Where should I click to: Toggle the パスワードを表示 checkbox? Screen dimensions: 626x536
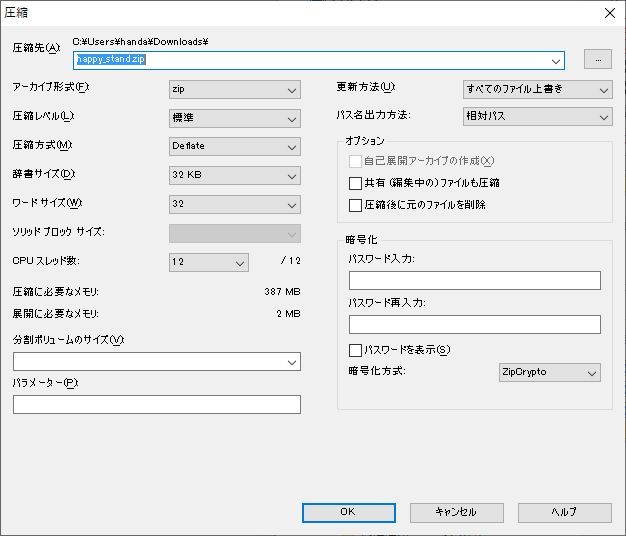(355, 351)
